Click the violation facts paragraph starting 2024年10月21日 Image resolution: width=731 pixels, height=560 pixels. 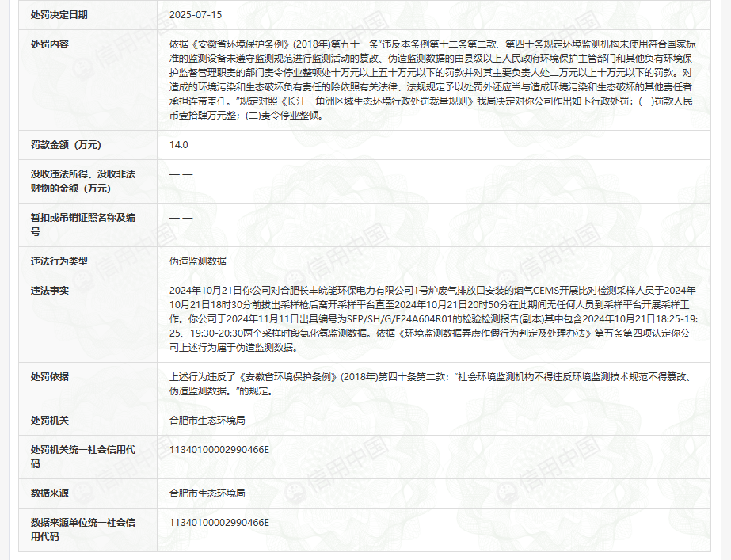coord(432,318)
